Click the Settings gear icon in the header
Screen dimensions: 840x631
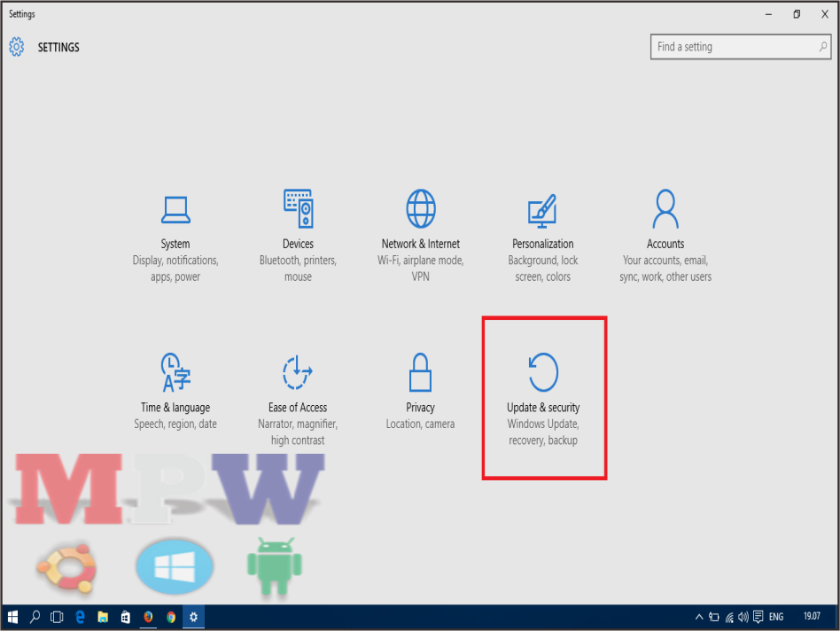(x=17, y=47)
